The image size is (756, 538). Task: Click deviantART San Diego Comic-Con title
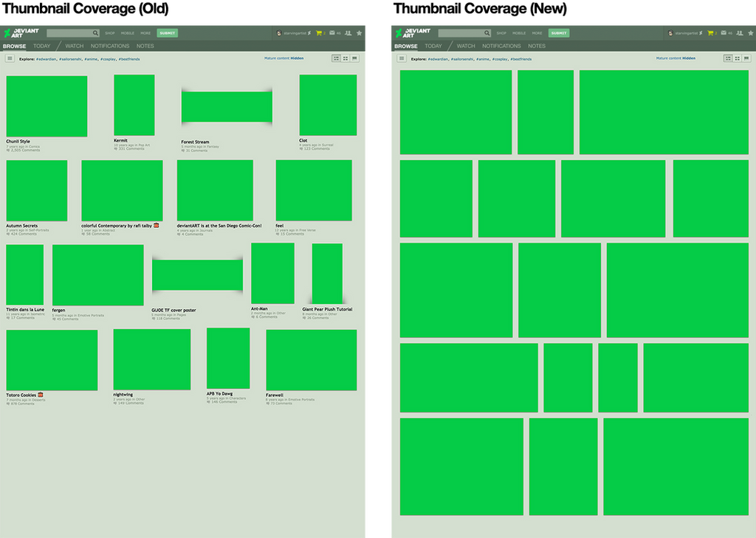(219, 225)
